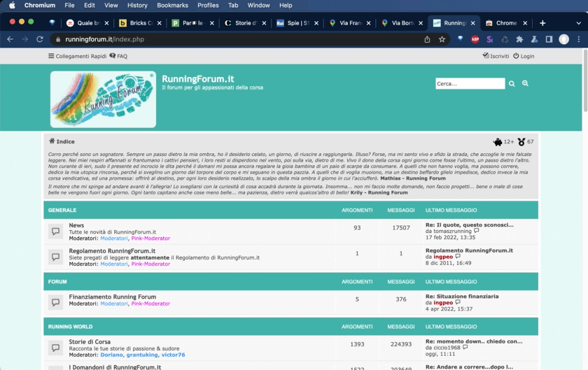
Task: Click the Indice home icon
Action: tap(52, 141)
